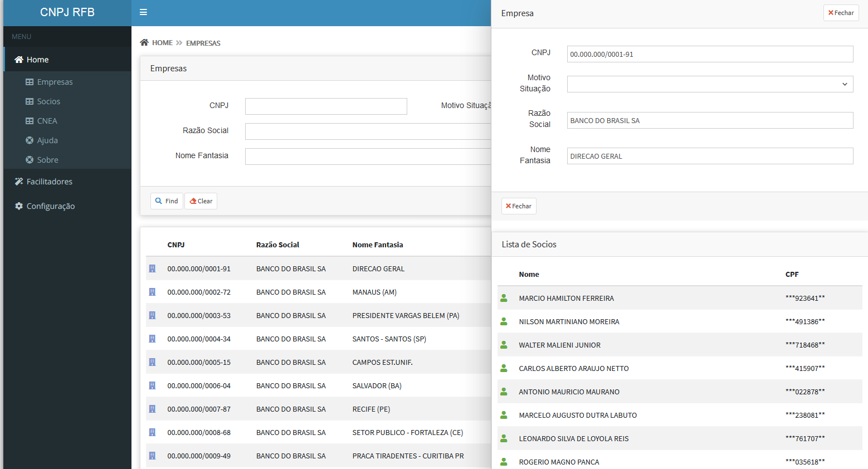Click building icon for FORTALEZA (CE) row
The height and width of the screenshot is (469, 868).
(x=152, y=432)
